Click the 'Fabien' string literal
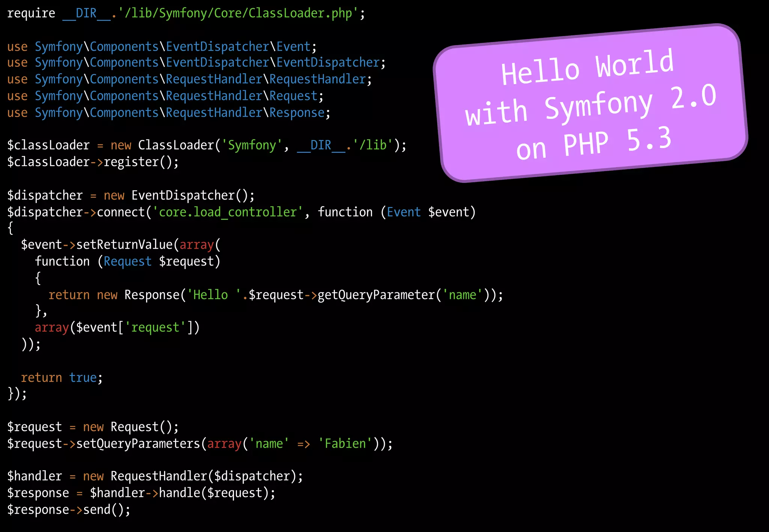Image resolution: width=769 pixels, height=532 pixels. (x=345, y=444)
